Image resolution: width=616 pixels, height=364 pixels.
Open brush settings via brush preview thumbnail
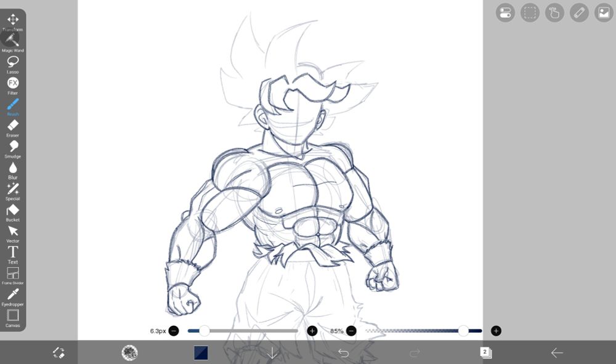(x=129, y=353)
